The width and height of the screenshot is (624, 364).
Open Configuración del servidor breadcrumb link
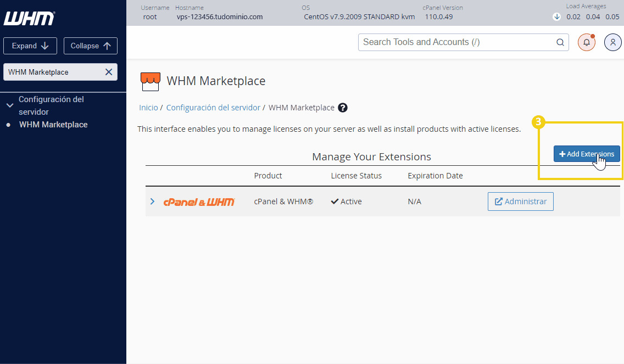(213, 108)
